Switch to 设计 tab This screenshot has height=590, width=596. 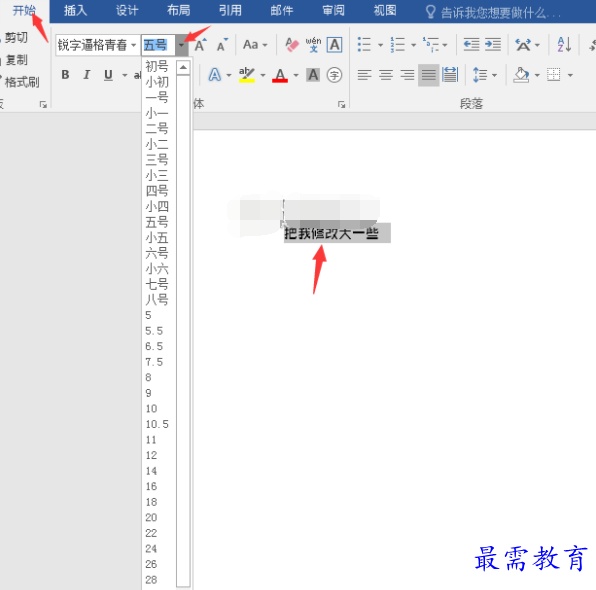[127, 10]
